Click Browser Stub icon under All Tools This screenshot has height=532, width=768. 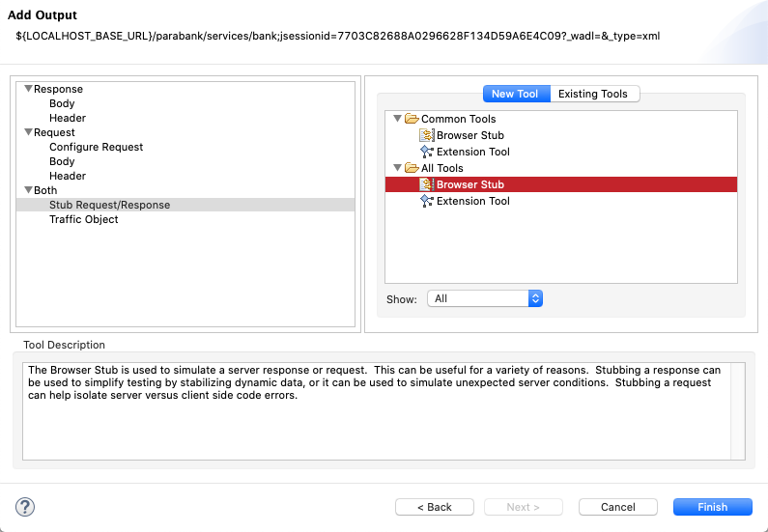point(427,184)
